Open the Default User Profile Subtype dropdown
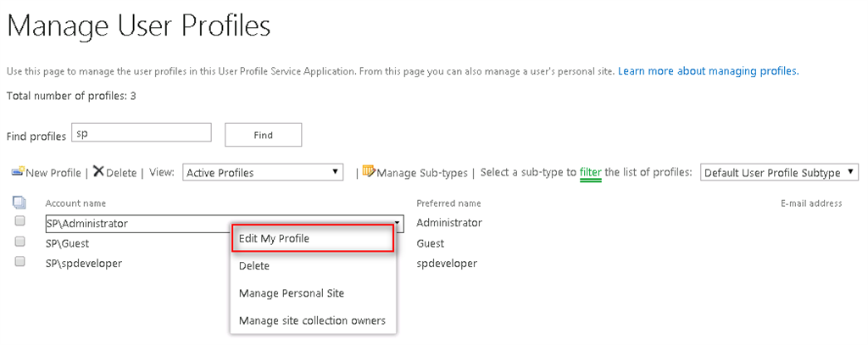Viewport: 868px width, 345px height. point(779,172)
